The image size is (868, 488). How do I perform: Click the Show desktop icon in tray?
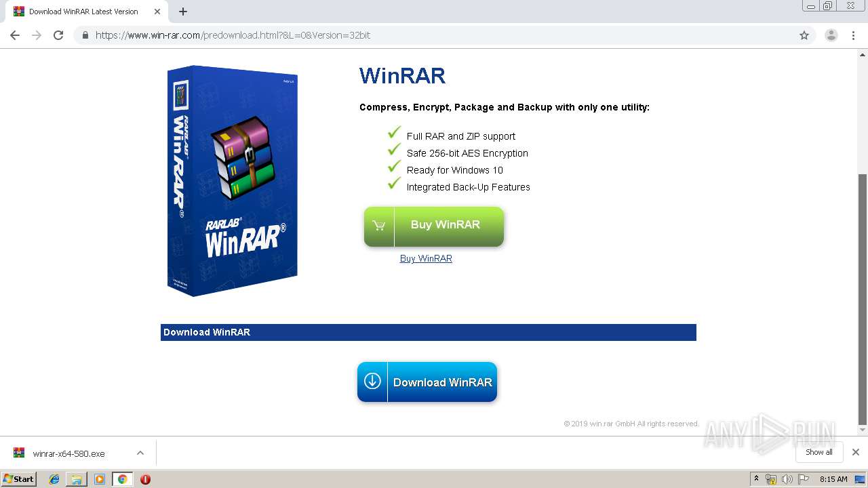(861, 479)
